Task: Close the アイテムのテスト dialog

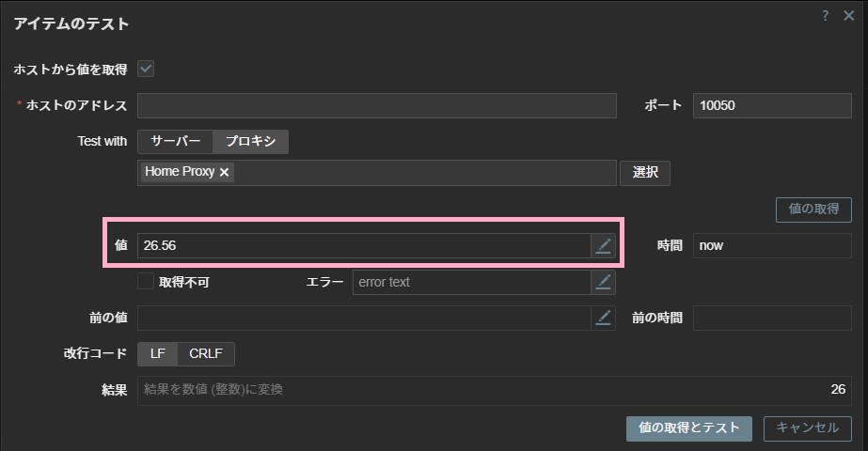Action: pos(849,16)
